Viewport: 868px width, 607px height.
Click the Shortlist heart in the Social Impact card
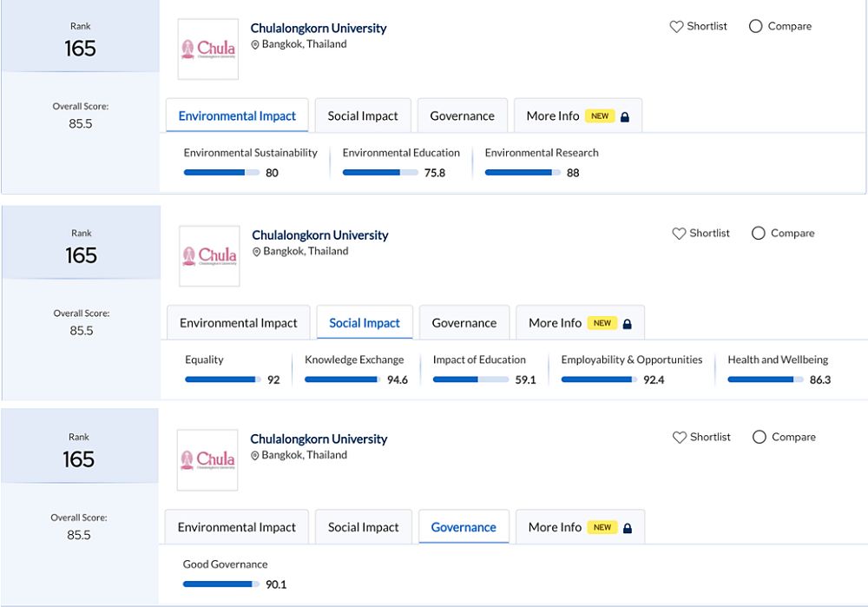click(680, 234)
